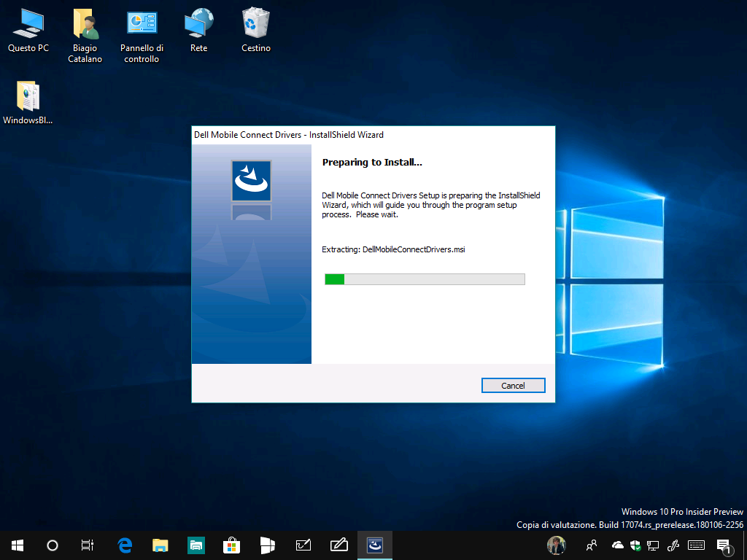
Task: Open File Explorer from the taskbar
Action: click(x=160, y=545)
